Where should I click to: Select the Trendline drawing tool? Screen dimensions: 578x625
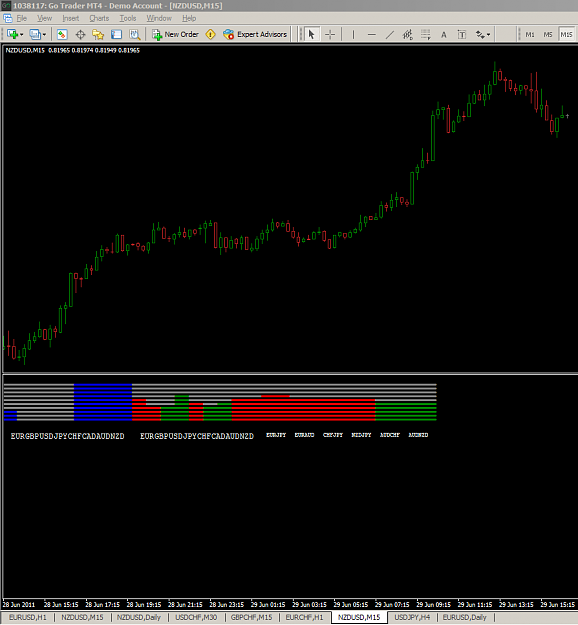pos(389,34)
